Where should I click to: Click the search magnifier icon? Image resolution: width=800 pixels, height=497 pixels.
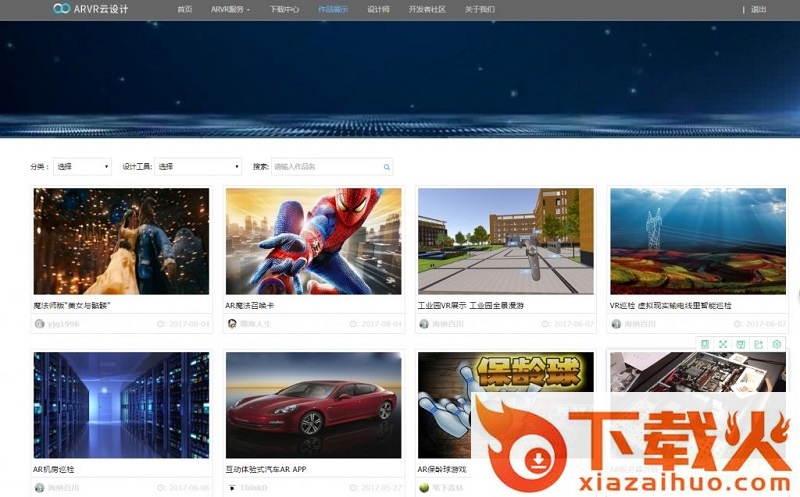(x=387, y=167)
